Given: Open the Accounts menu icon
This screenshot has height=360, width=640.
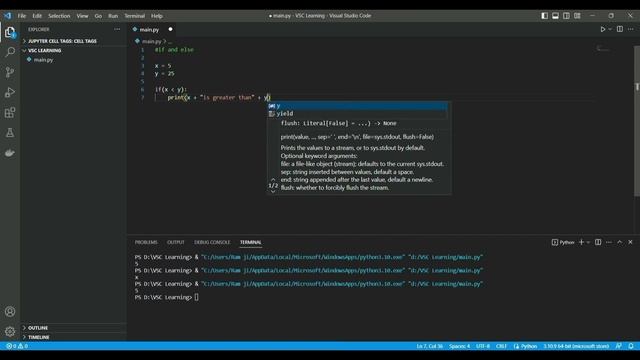Looking at the screenshot, I should [x=10, y=311].
